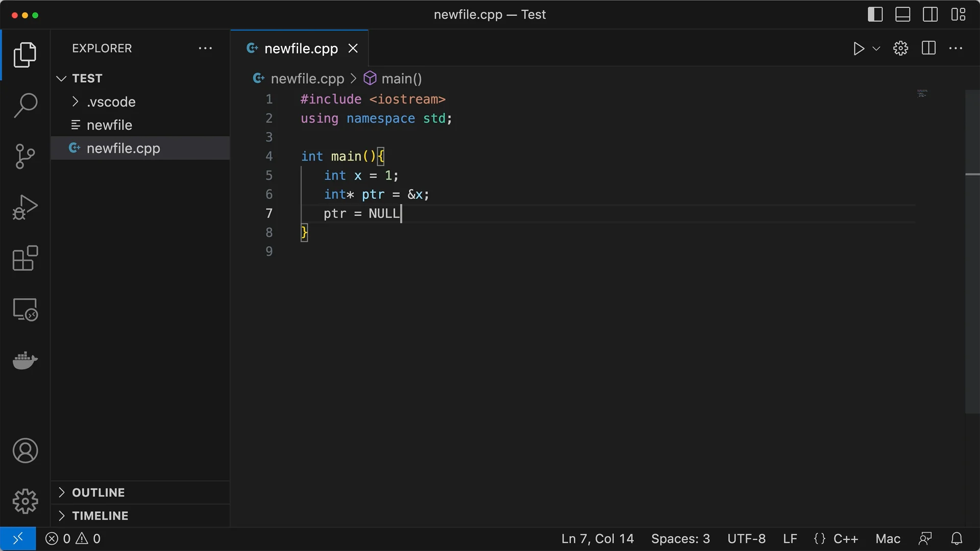Select the newfile.cpp editor tab
Screen dimensions: 980x551
(301, 48)
